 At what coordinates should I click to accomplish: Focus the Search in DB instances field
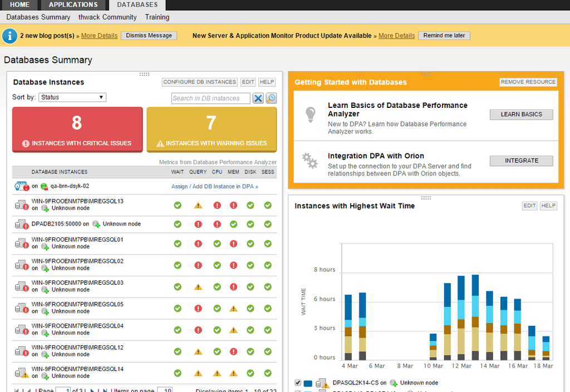[x=211, y=98]
